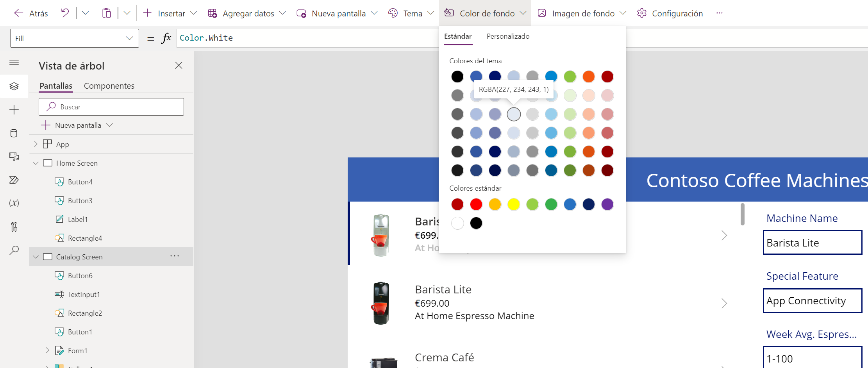Screen dimensions: 868x368
Task: Select Button6 in tree view
Action: click(80, 275)
